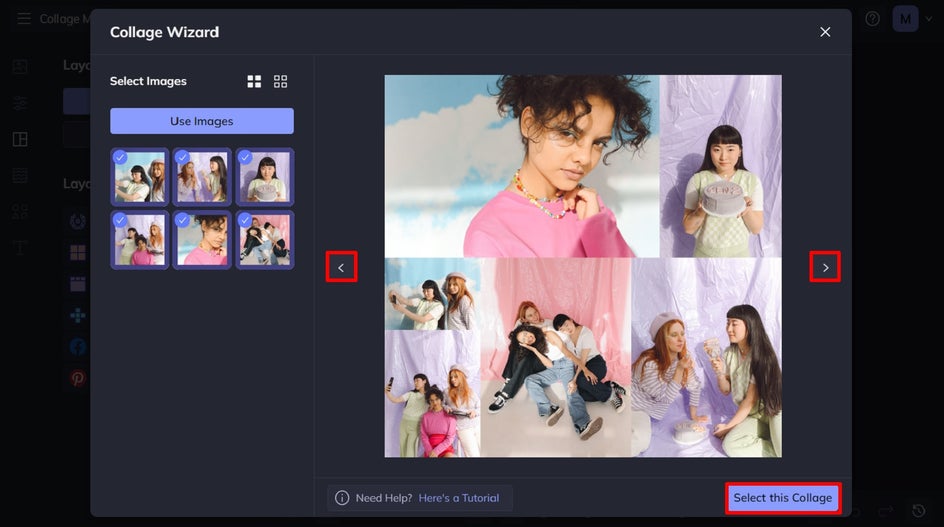Open the account M avatar dropdown
This screenshot has width=944, height=527.
click(x=905, y=19)
